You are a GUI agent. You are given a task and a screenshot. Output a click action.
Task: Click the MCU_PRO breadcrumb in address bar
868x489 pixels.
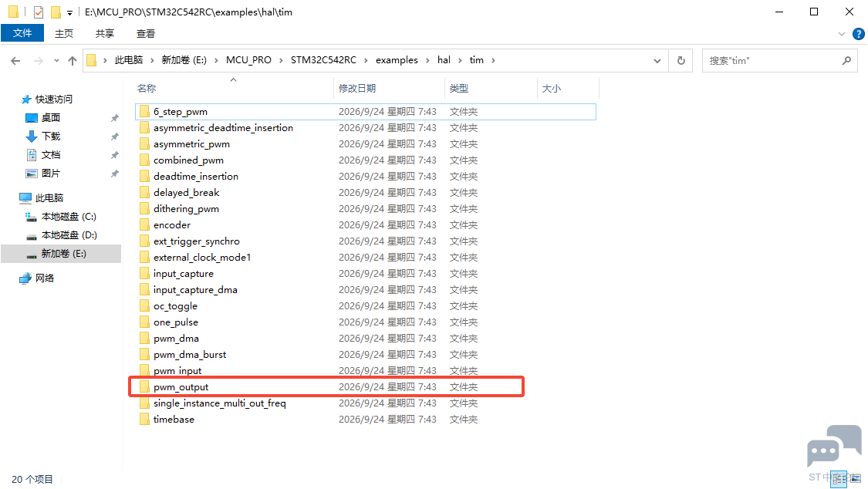click(248, 60)
